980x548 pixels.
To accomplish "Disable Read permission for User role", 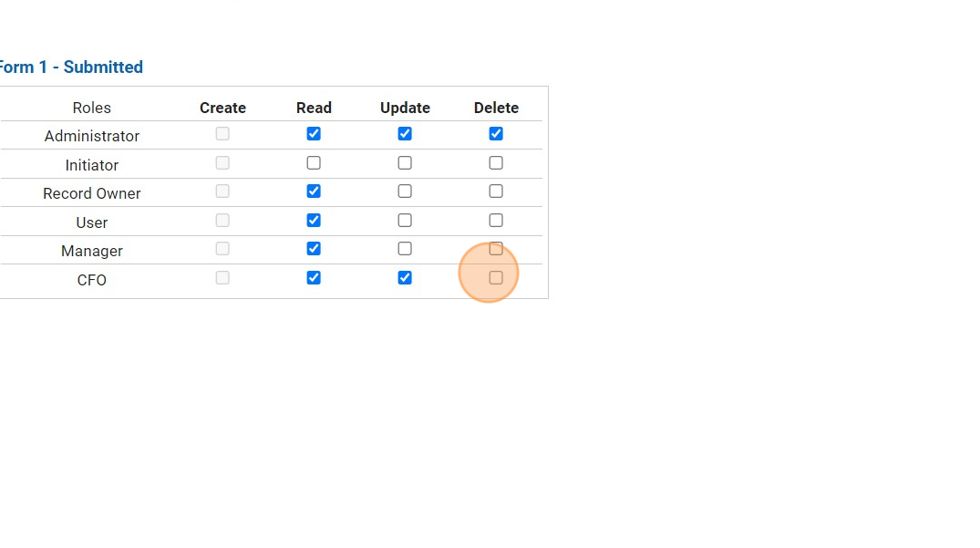I will [x=314, y=221].
